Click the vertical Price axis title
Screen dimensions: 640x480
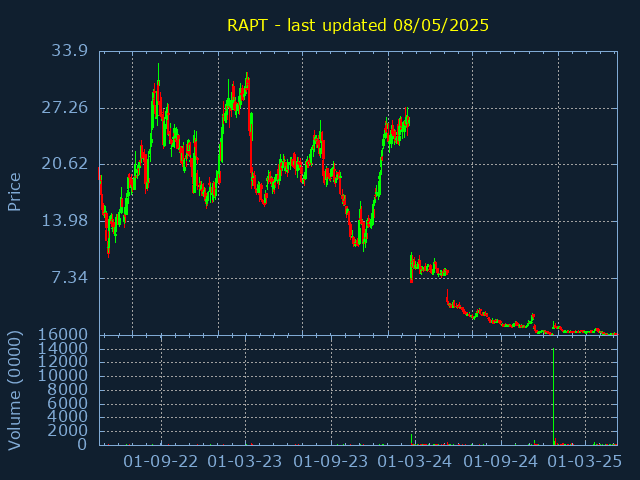pyautogui.click(x=14, y=192)
